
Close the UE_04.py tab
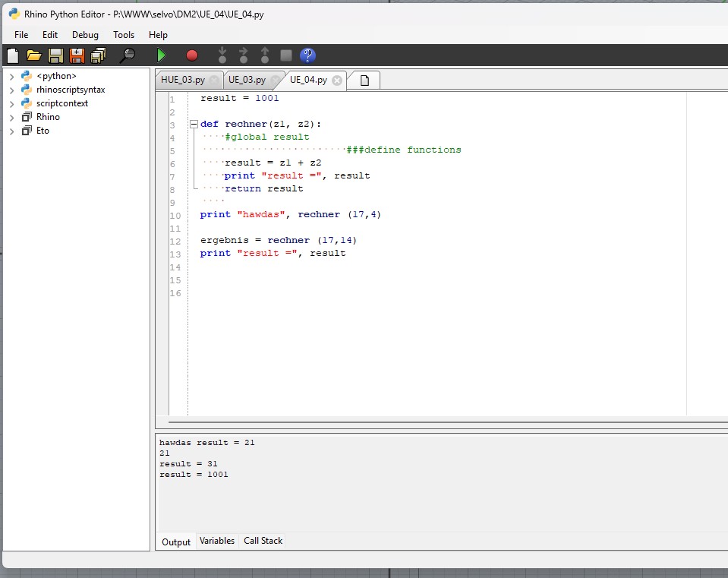pos(336,80)
